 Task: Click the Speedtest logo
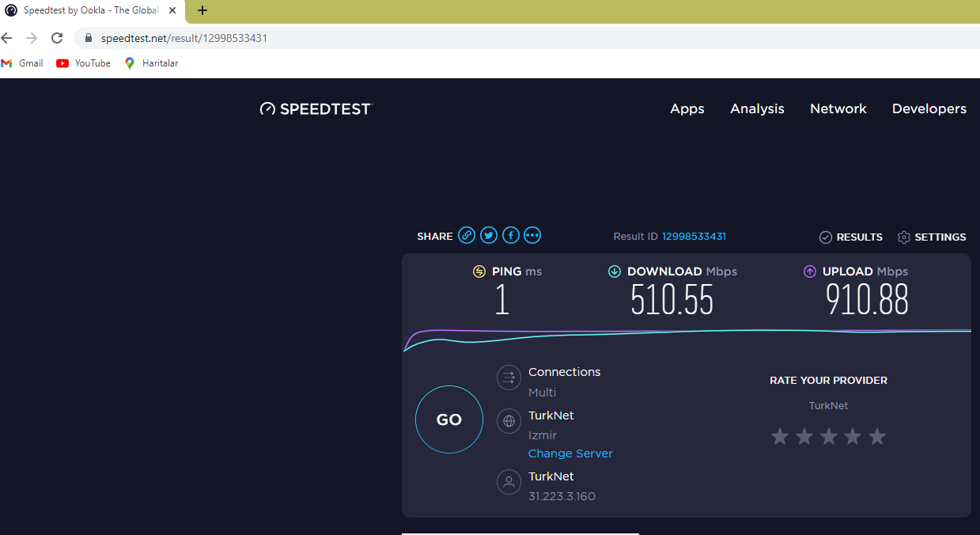tap(316, 108)
